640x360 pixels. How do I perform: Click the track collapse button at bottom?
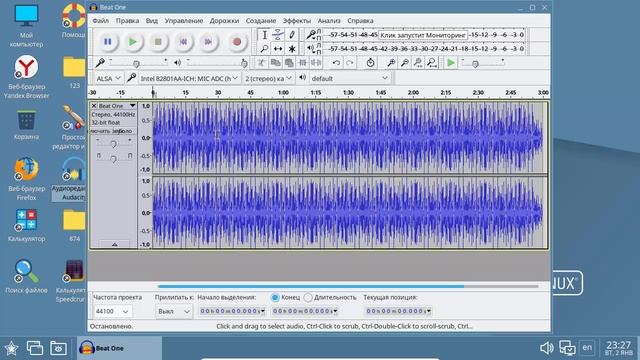[114, 244]
